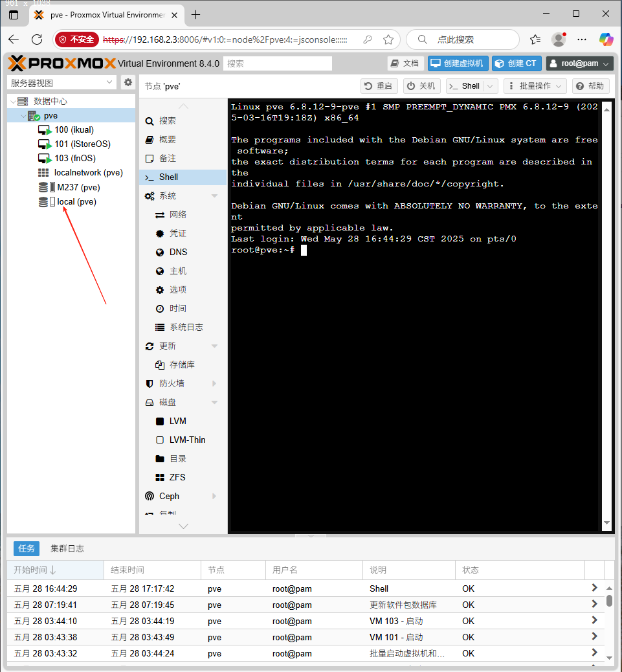Reload the page with refresh icon

(x=38, y=39)
